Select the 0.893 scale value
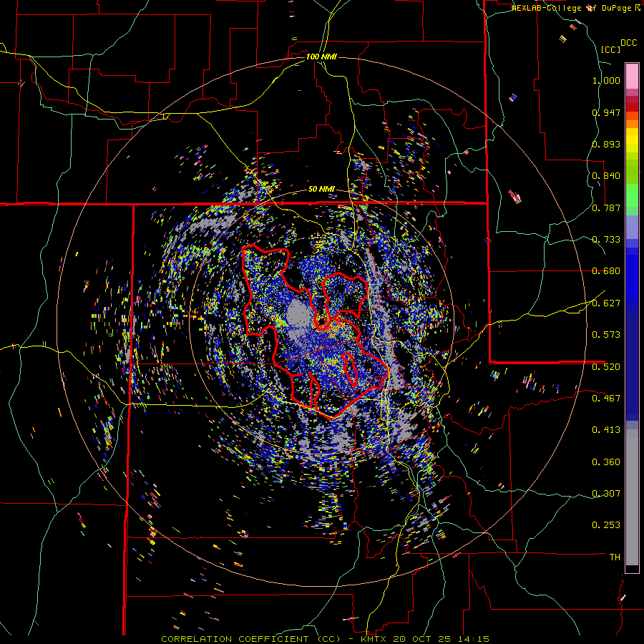The width and height of the screenshot is (644, 644). (x=606, y=144)
